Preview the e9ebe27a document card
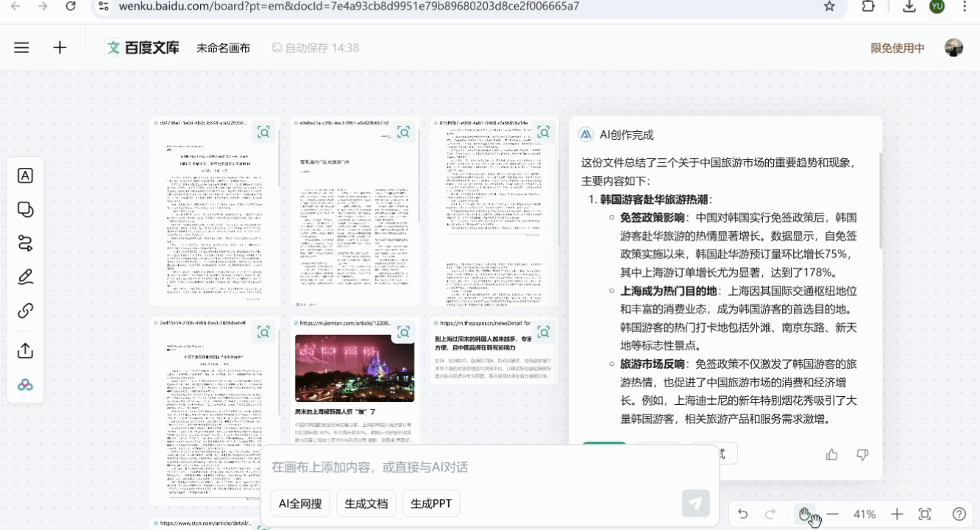Viewport: 980px width, 530px height. pyautogui.click(x=403, y=132)
